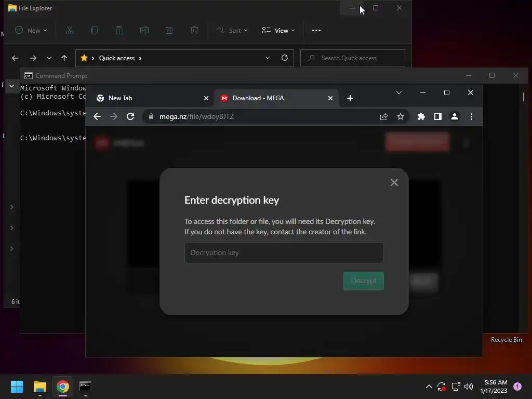Image resolution: width=532 pixels, height=399 pixels.
Task: Click the volume icon in system tray
Action: (x=469, y=387)
